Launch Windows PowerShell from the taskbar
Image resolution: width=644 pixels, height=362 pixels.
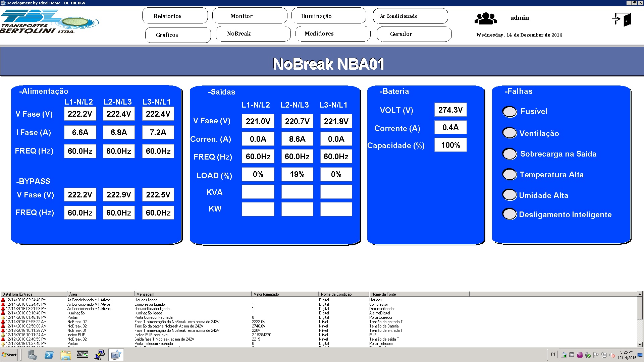[x=49, y=355]
